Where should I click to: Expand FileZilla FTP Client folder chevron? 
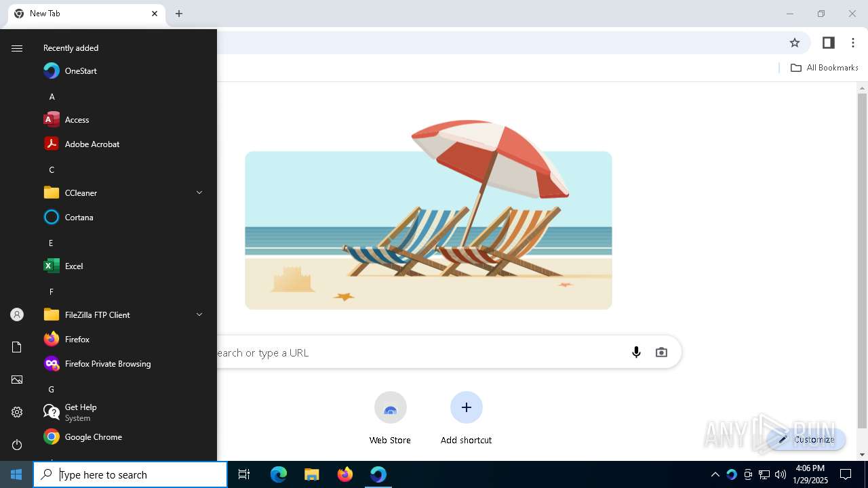point(199,315)
